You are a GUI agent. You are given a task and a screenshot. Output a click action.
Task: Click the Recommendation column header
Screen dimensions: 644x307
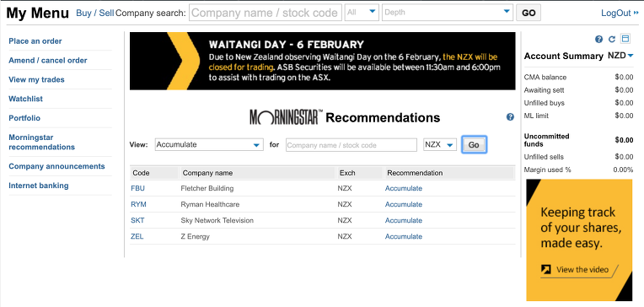coord(415,173)
